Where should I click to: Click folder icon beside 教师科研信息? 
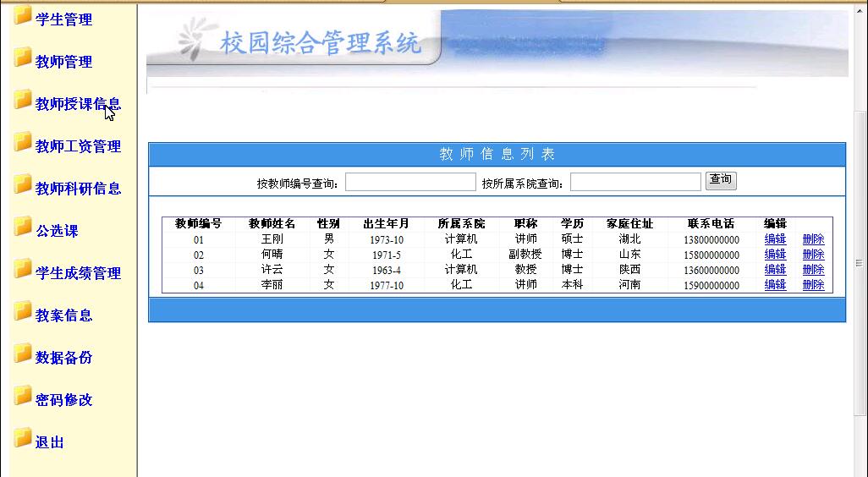tap(23, 184)
